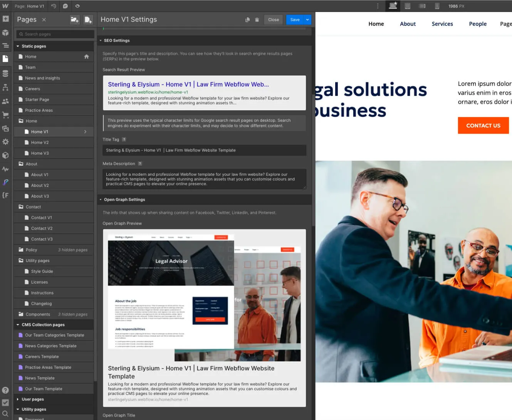Screen dimensions: 512x420
Task: Click the Create new folder icon
Action: click(75, 20)
